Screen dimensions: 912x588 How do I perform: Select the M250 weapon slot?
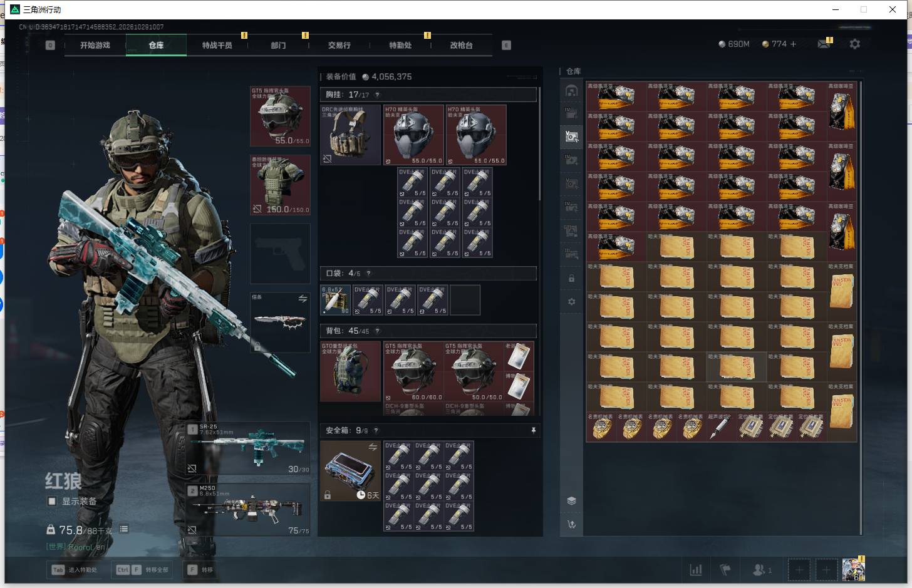pos(248,509)
